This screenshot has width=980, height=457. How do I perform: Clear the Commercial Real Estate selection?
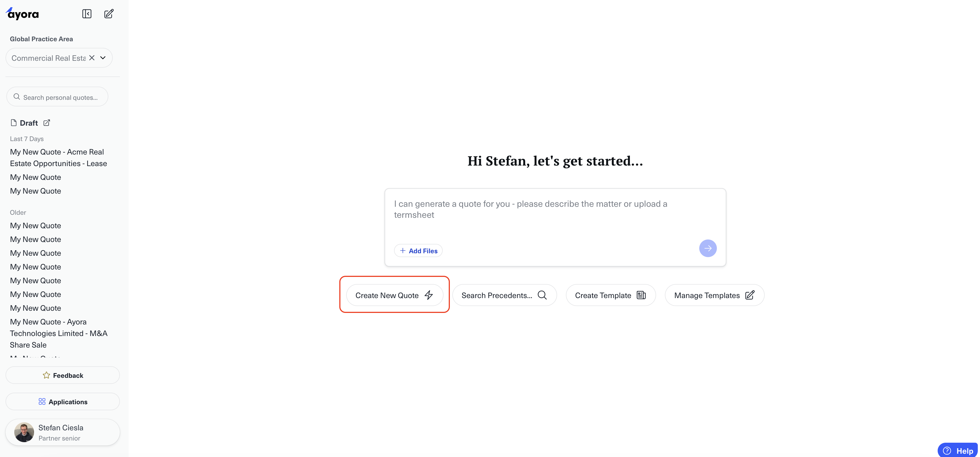click(92, 58)
